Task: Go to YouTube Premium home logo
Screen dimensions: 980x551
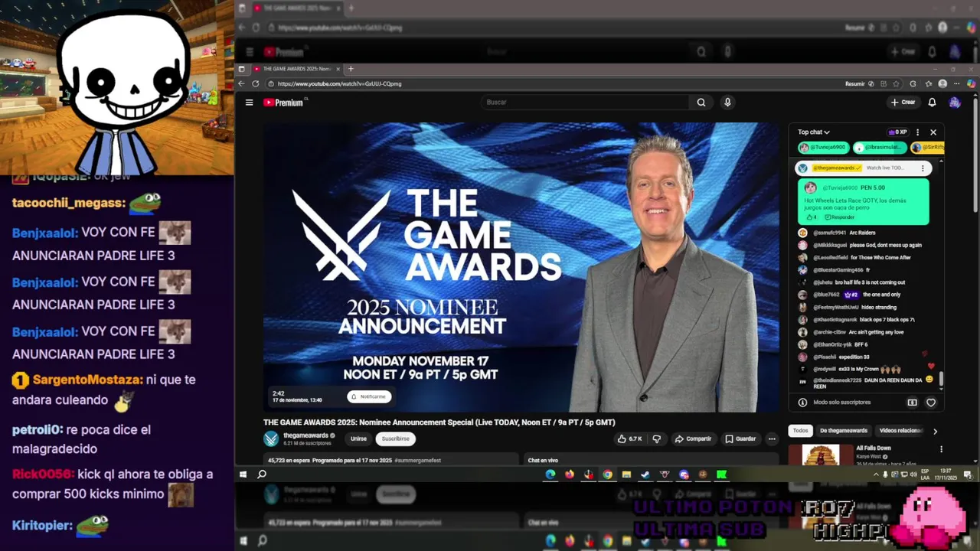Action: pos(284,102)
